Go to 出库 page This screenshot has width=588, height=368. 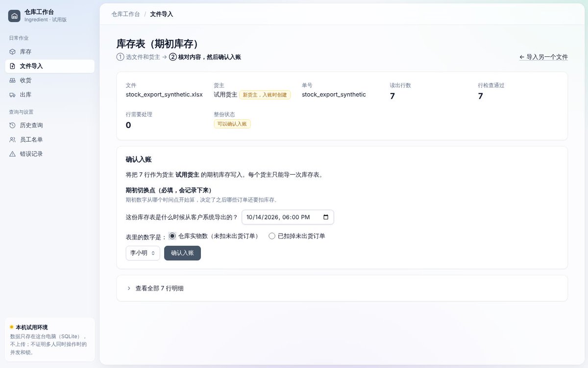coord(49,95)
